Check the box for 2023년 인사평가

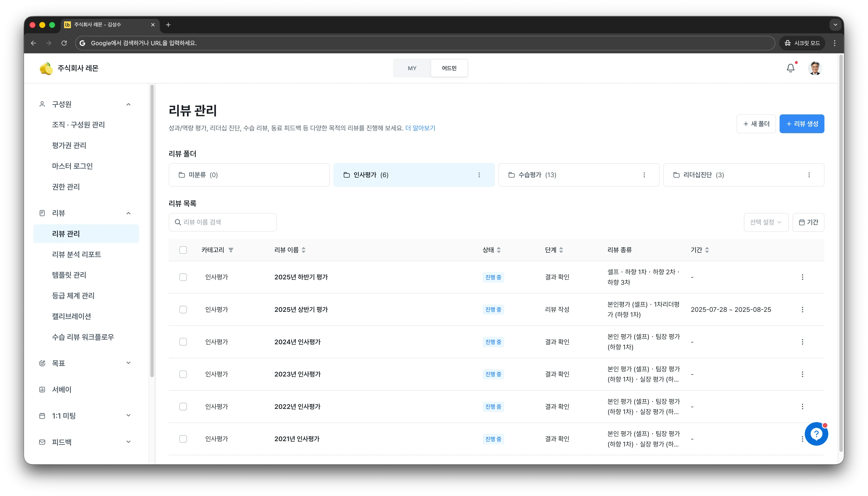[x=183, y=374]
